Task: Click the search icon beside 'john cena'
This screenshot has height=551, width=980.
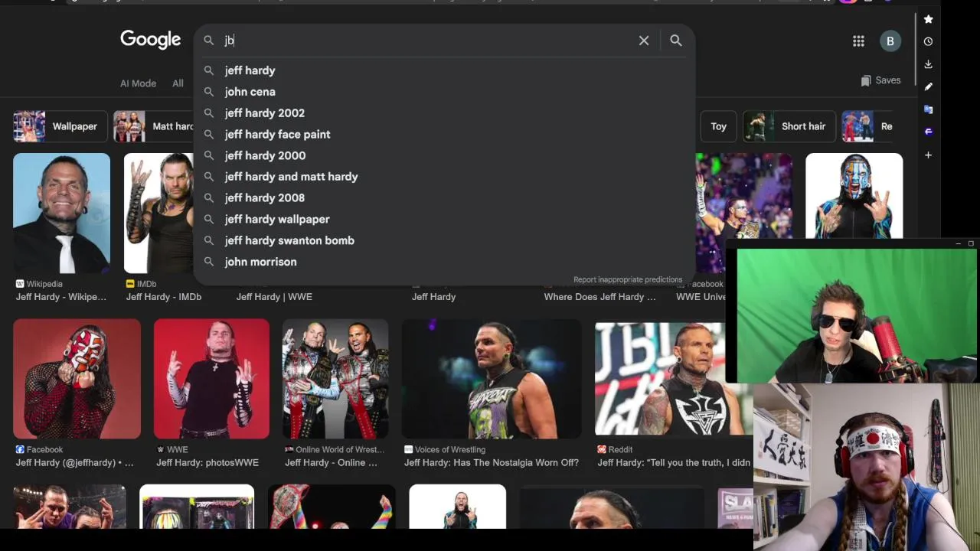Action: pos(208,92)
